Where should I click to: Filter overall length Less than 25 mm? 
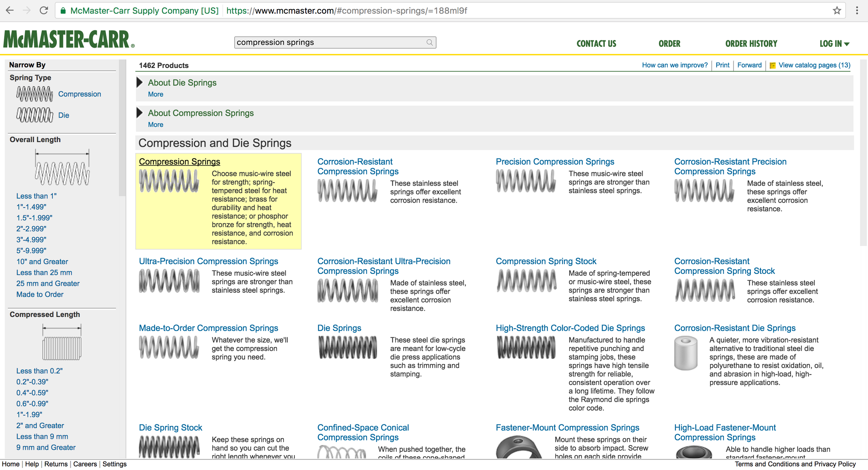pyautogui.click(x=44, y=272)
